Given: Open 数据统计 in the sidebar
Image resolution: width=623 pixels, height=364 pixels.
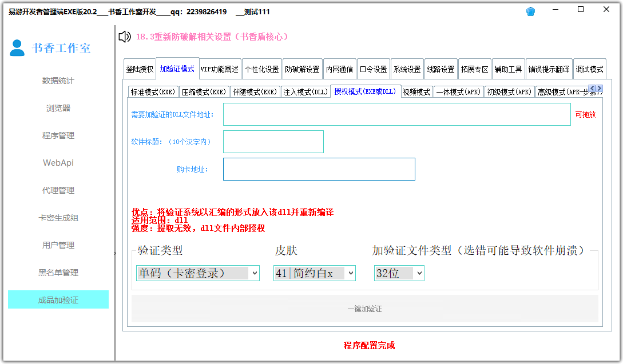Looking at the screenshot, I should [58, 81].
